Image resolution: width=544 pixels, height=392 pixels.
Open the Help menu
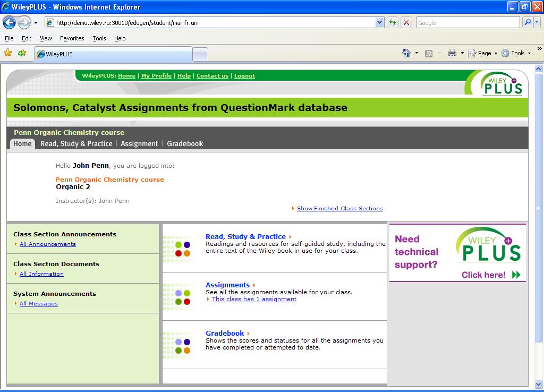tap(120, 38)
